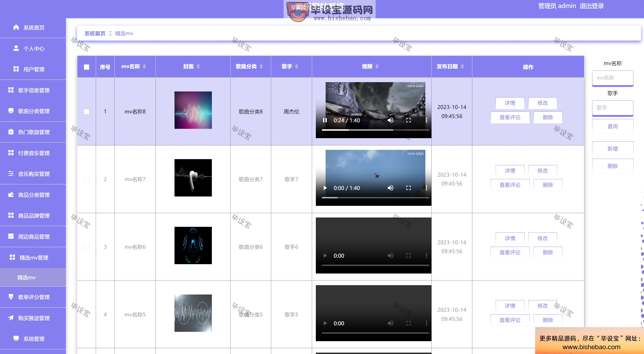Open 查看评论 for mv名称7

[510, 185]
